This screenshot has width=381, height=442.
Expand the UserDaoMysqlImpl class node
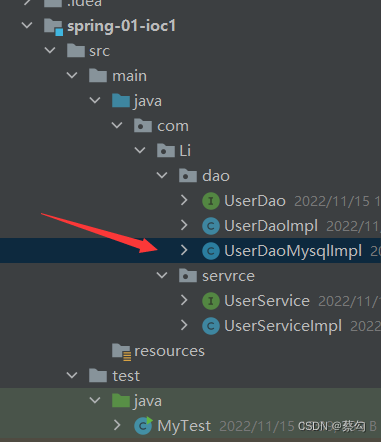point(184,250)
